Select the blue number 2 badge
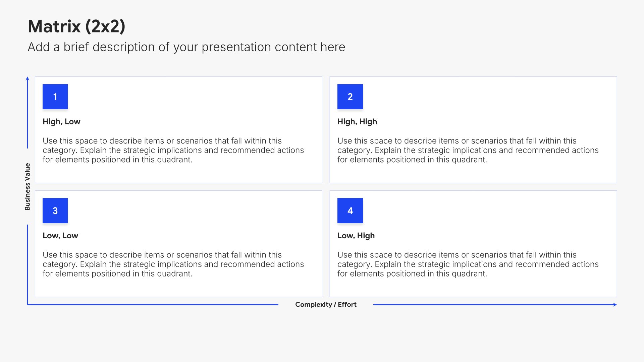 point(350,97)
